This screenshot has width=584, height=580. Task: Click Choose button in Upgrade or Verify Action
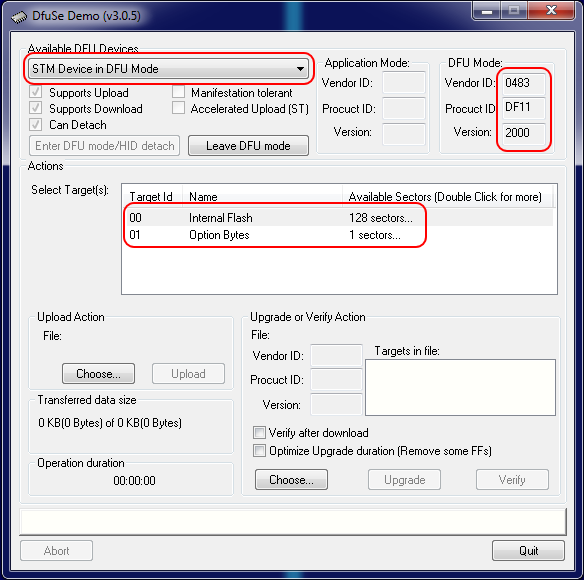coord(291,480)
